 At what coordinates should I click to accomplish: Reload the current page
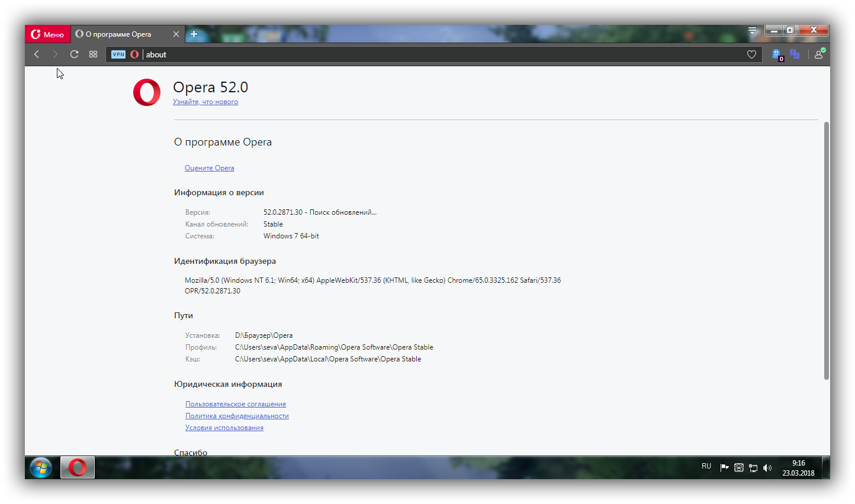click(x=74, y=54)
